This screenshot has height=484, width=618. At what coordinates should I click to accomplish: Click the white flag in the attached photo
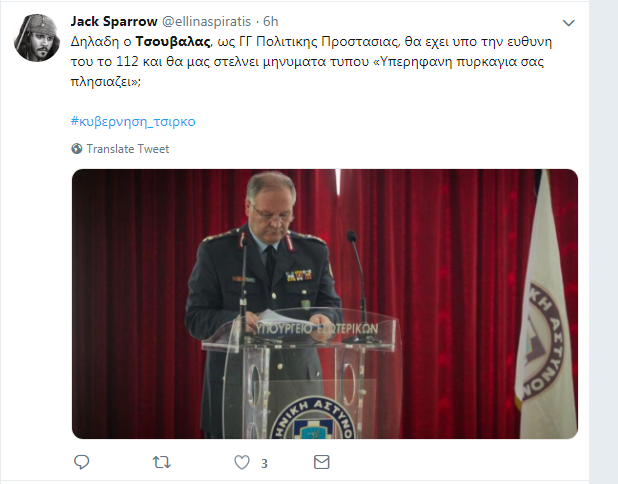tap(546, 307)
